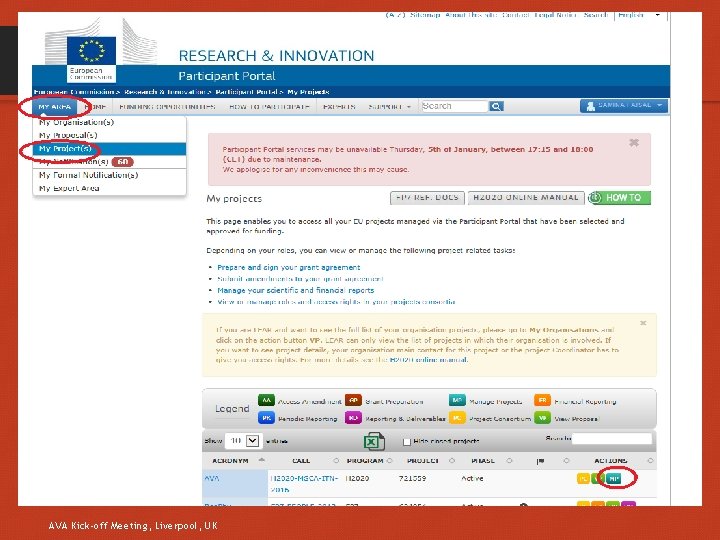Click European Commission breadcrumb link
This screenshot has width=720, height=540.
click(73, 92)
